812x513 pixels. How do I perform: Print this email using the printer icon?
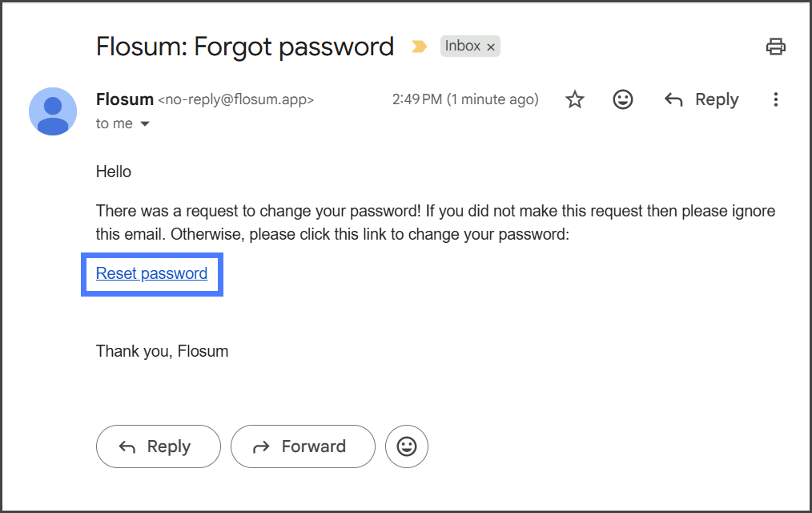pos(775,46)
